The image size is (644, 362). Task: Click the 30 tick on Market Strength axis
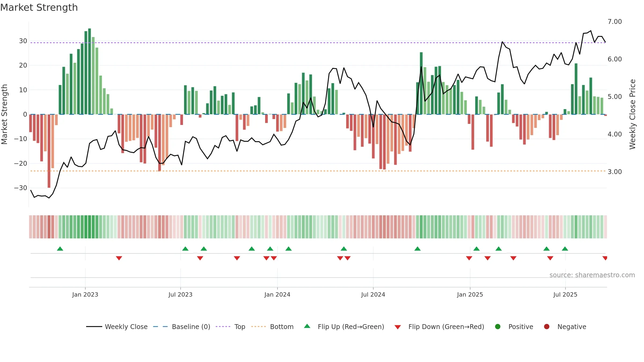pos(23,41)
